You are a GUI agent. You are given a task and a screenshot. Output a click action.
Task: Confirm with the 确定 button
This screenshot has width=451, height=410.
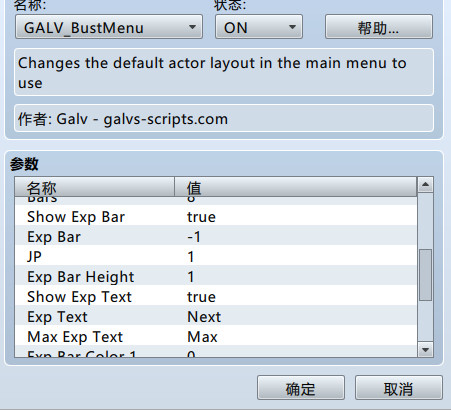click(x=301, y=388)
